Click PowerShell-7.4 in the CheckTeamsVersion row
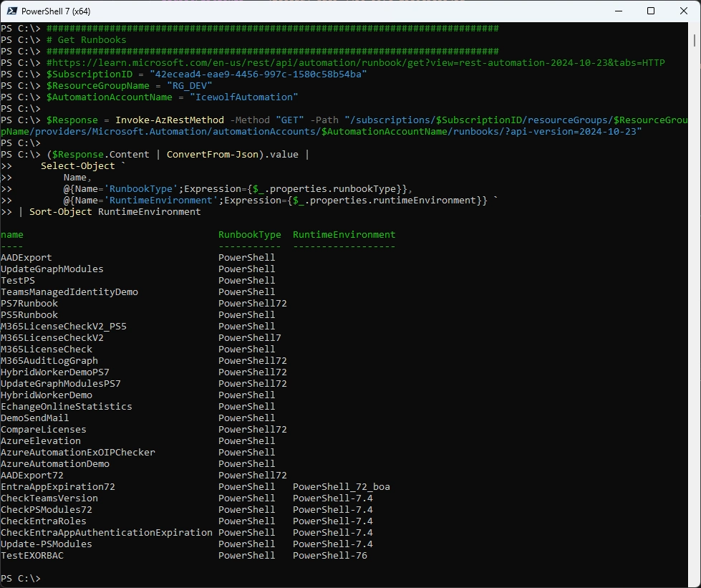The image size is (701, 588). click(333, 498)
